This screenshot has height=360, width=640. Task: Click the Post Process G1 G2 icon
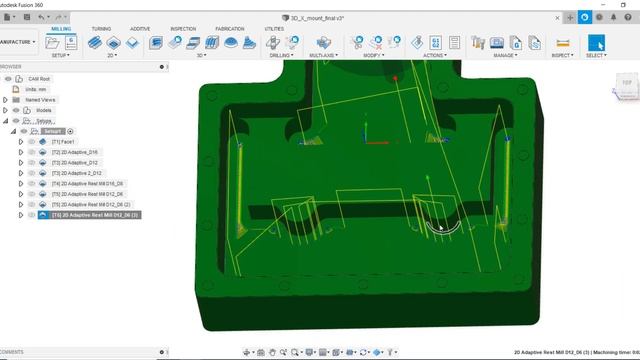[x=436, y=42]
